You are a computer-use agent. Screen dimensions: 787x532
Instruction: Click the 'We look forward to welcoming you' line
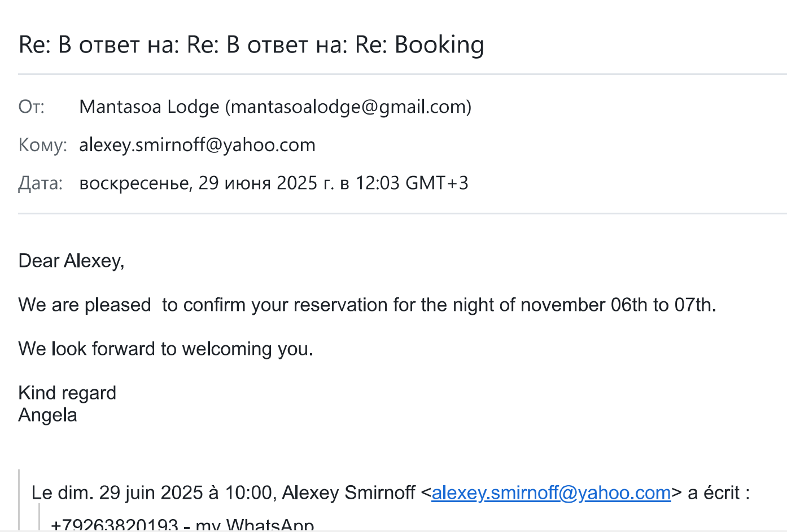click(x=165, y=349)
